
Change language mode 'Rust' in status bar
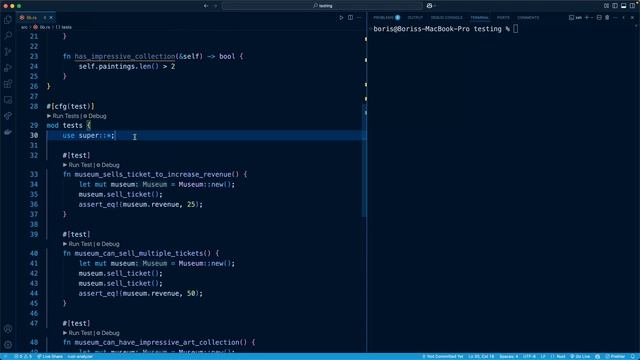pos(560,356)
